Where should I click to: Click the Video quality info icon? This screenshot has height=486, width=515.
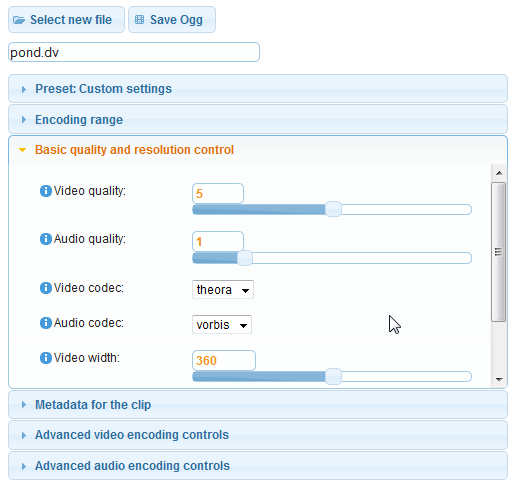[46, 191]
